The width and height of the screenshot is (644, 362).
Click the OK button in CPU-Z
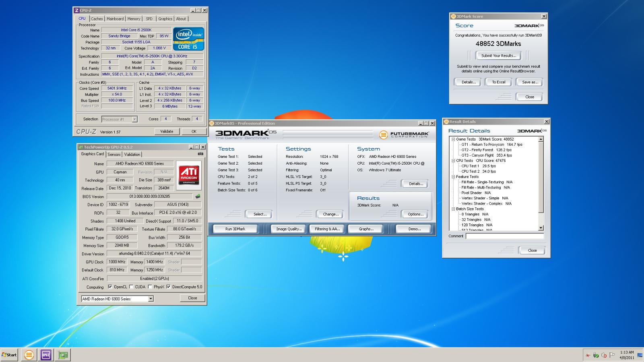tap(194, 131)
